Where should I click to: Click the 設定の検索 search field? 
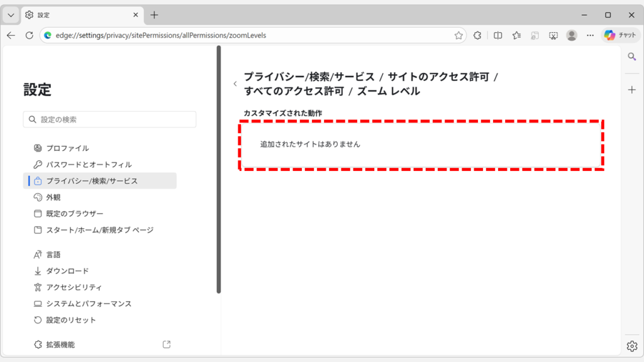pyautogui.click(x=109, y=119)
